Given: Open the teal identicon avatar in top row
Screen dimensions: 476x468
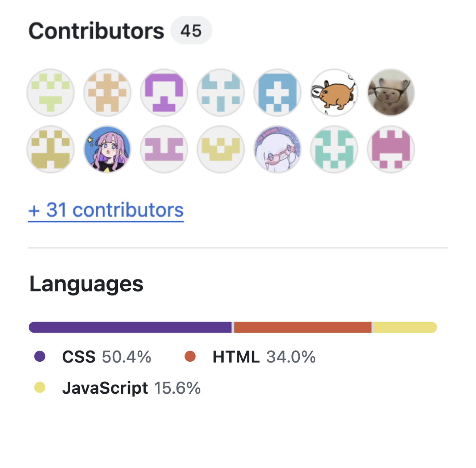Looking at the screenshot, I should [221, 92].
